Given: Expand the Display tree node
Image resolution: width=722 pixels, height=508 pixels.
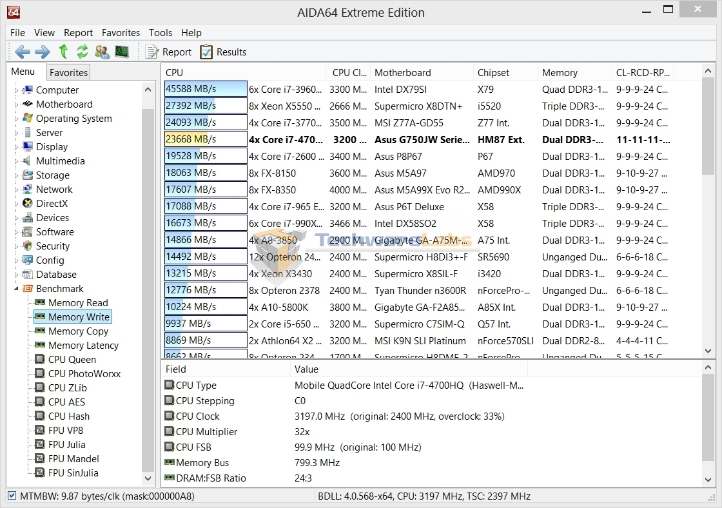Looking at the screenshot, I should pyautogui.click(x=16, y=147).
